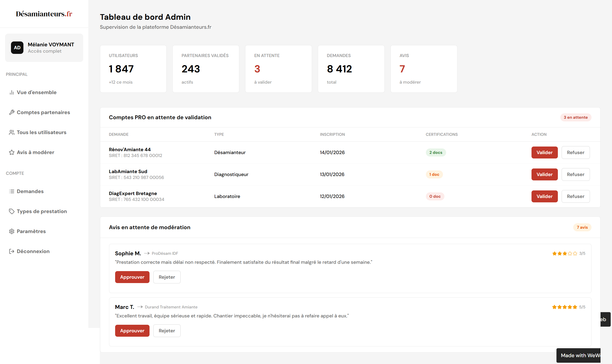Image resolution: width=612 pixels, height=364 pixels.
Task: Click the star rating on Sophie M. review
Action: pyautogui.click(x=565, y=253)
